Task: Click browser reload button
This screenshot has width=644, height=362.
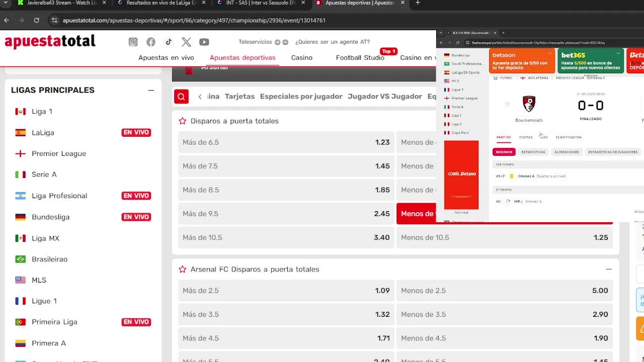Action: coord(36,20)
